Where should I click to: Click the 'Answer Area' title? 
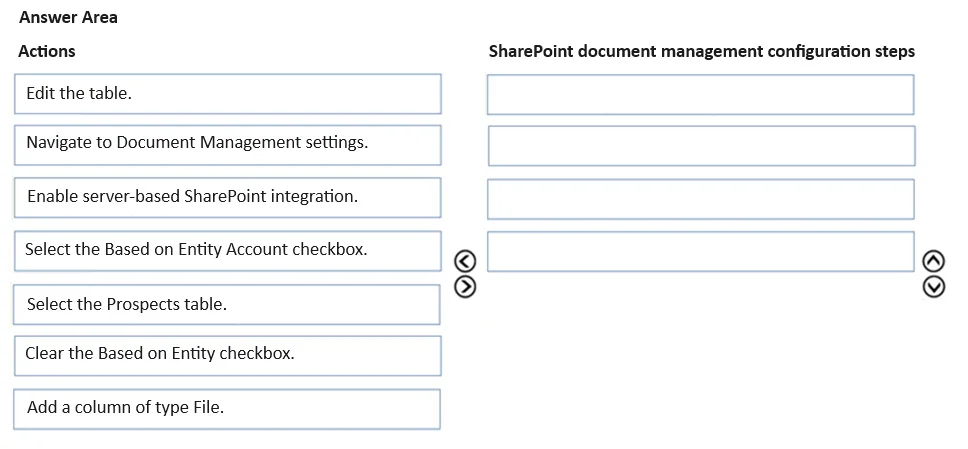[68, 17]
